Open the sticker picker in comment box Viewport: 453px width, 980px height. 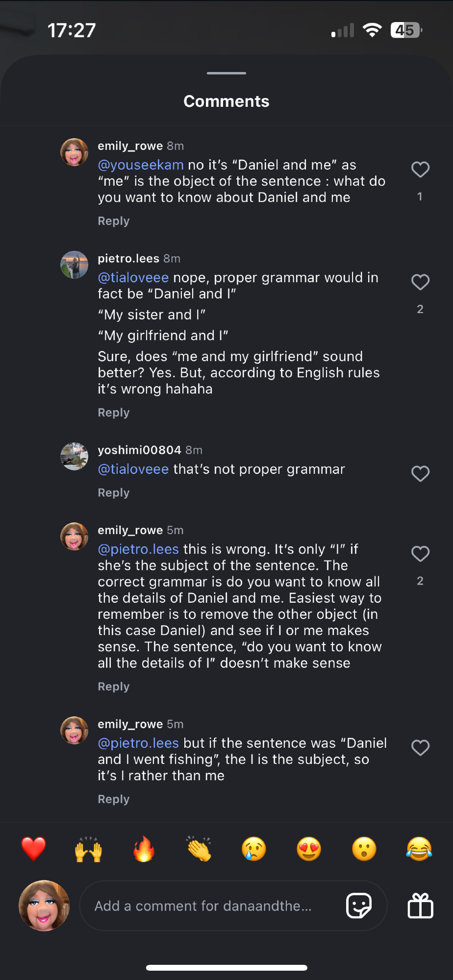[359, 906]
